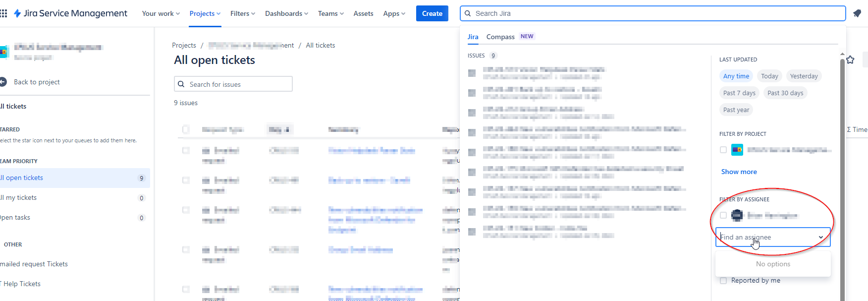Screen dimensions: 868x301
Task: Open the Projects dropdown menu
Action: pyautogui.click(x=205, y=13)
